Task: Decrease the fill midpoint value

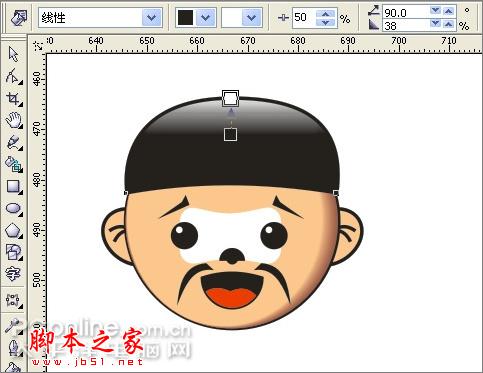Action: point(325,22)
